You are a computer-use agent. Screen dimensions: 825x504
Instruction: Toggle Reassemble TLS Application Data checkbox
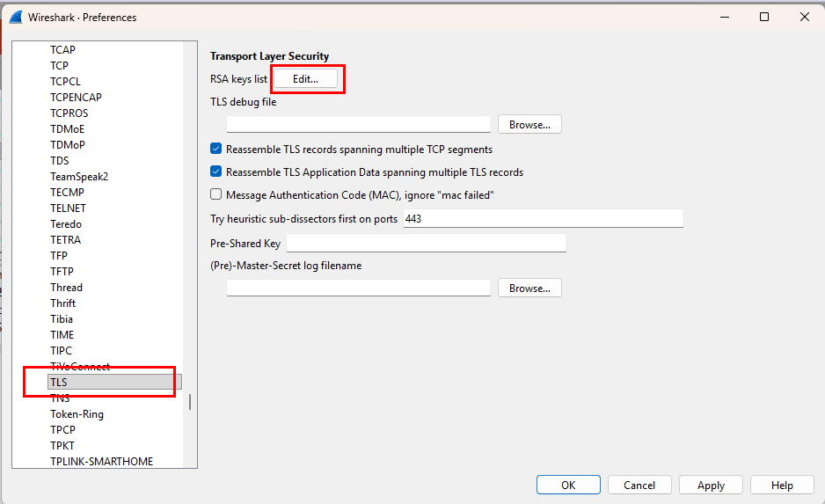coord(216,172)
